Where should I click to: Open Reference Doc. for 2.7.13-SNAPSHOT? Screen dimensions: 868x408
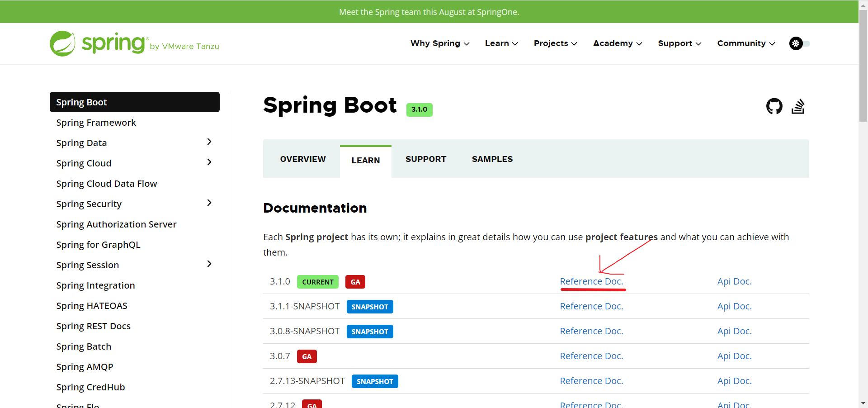[591, 381]
